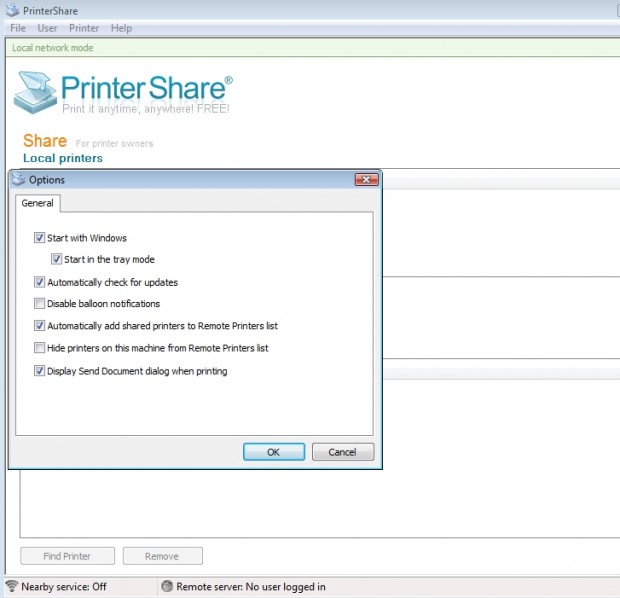Click the Remote server globe icon
This screenshot has height=598, width=620.
click(x=167, y=586)
